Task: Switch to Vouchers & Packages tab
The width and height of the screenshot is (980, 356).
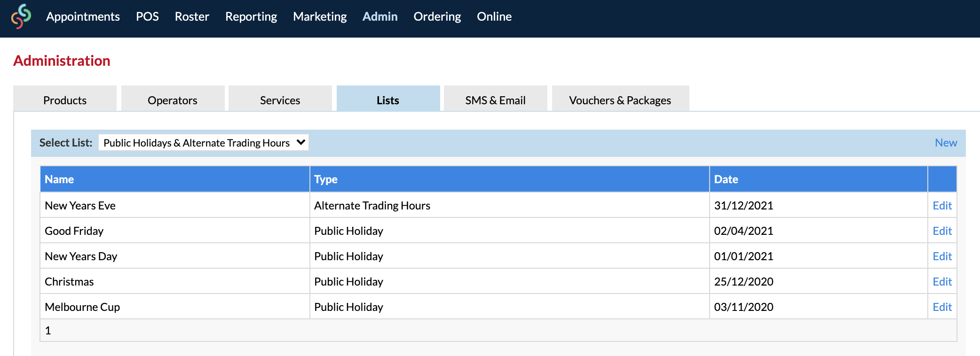Action: [x=620, y=99]
